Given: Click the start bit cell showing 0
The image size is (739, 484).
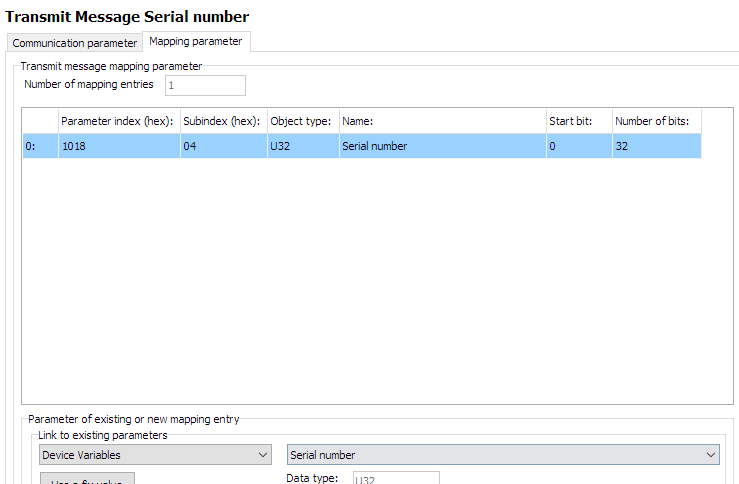Looking at the screenshot, I should click(x=577, y=146).
